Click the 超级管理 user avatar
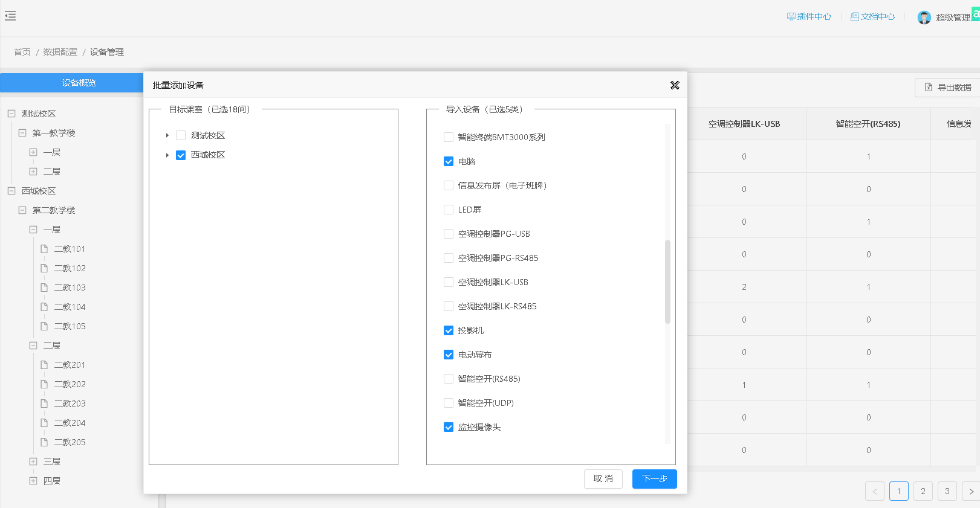980x508 pixels. [924, 18]
